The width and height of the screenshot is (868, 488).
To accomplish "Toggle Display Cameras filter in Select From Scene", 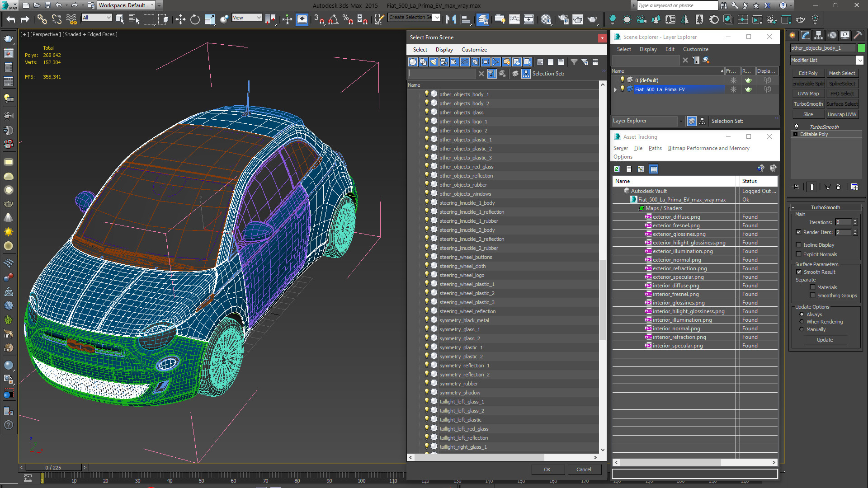I will (444, 62).
